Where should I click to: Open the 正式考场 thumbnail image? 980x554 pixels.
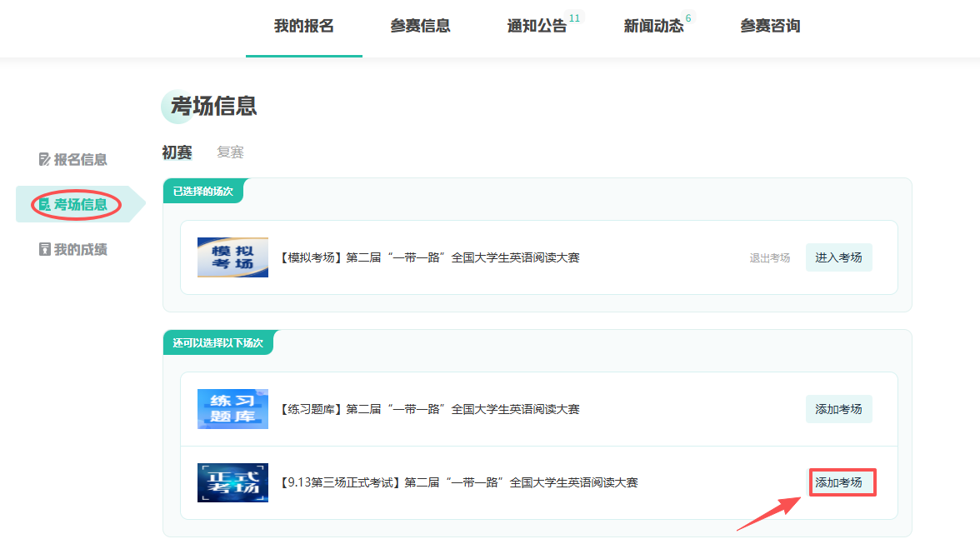tap(232, 482)
